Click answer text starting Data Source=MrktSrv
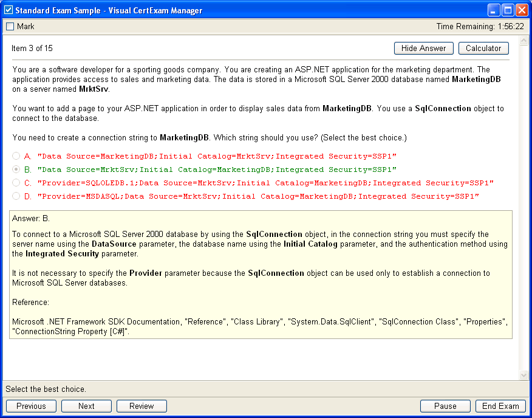 217,170
